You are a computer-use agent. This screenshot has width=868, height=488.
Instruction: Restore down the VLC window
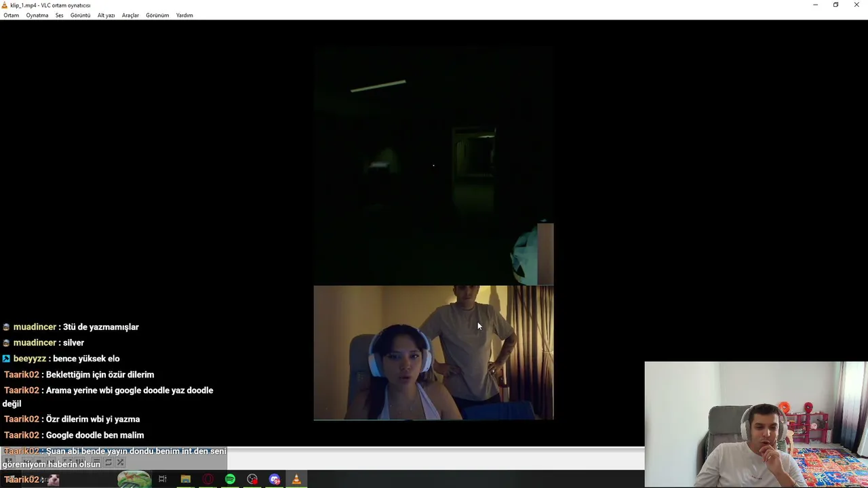pos(835,5)
